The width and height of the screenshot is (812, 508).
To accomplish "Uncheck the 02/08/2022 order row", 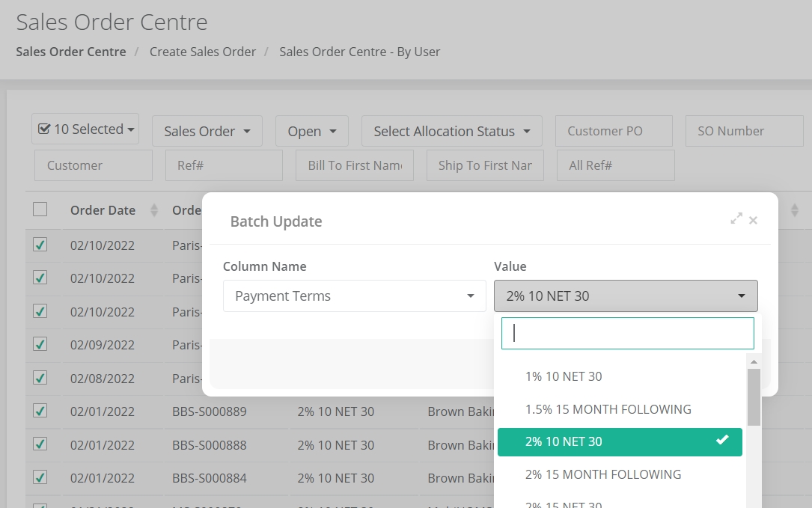I will tap(40, 378).
